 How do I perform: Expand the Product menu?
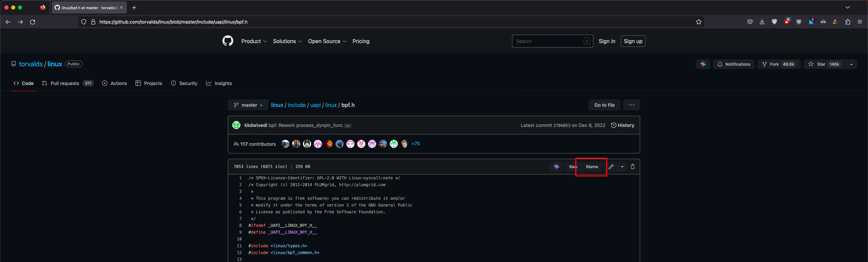[x=254, y=41]
